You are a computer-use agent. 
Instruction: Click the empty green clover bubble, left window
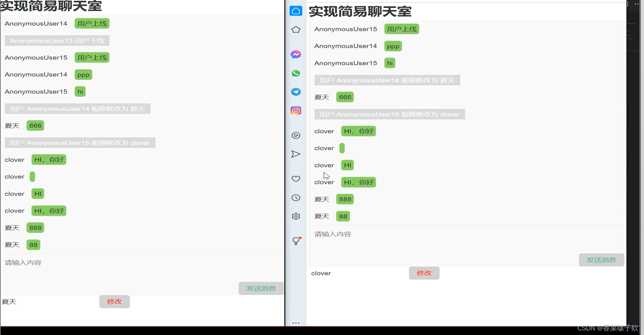32,177
